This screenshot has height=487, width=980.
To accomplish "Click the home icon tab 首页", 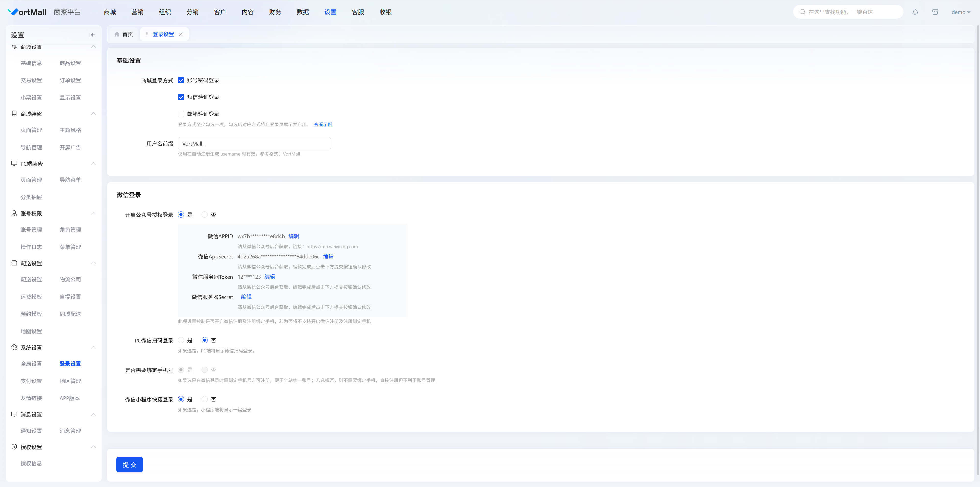I will tap(124, 34).
